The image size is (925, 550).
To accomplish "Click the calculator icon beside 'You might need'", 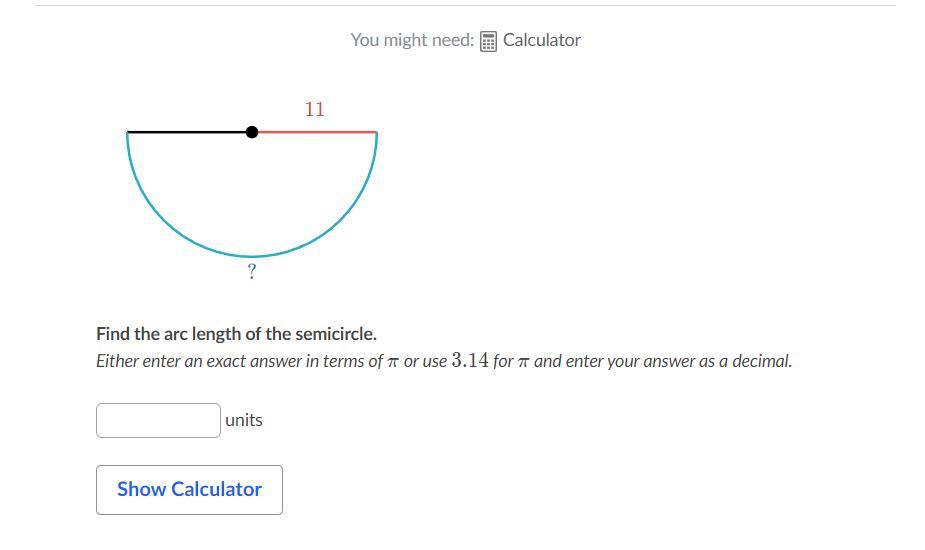I will point(488,41).
